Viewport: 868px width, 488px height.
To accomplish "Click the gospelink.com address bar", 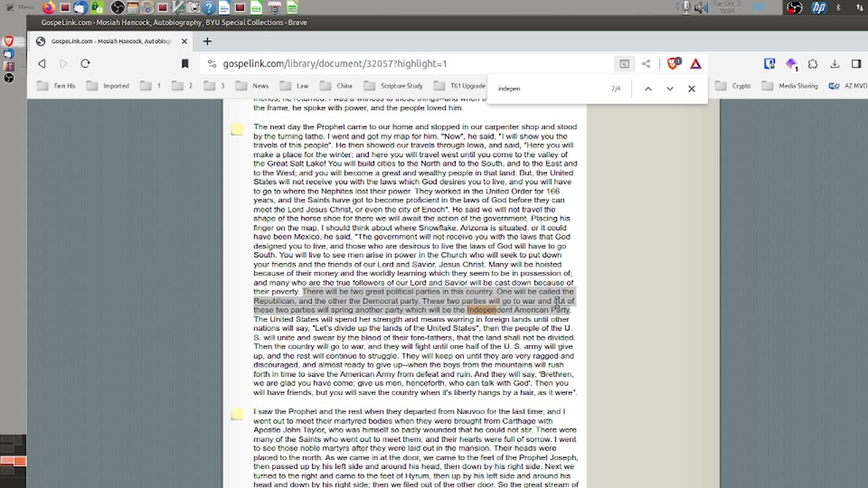I will pos(407,64).
